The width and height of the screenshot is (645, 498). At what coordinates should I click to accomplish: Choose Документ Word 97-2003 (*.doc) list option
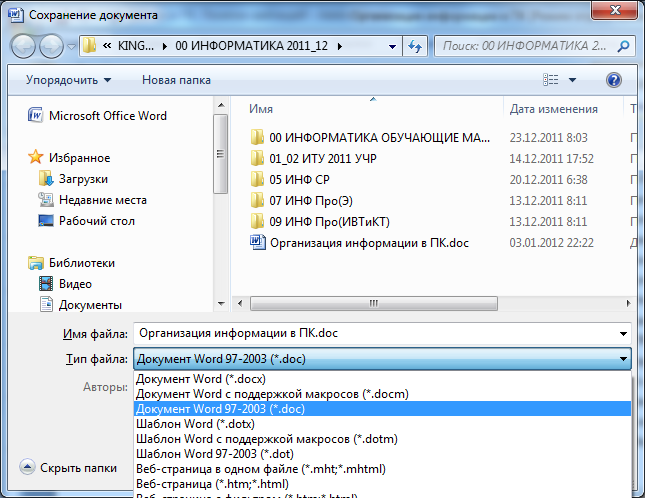pyautogui.click(x=383, y=409)
